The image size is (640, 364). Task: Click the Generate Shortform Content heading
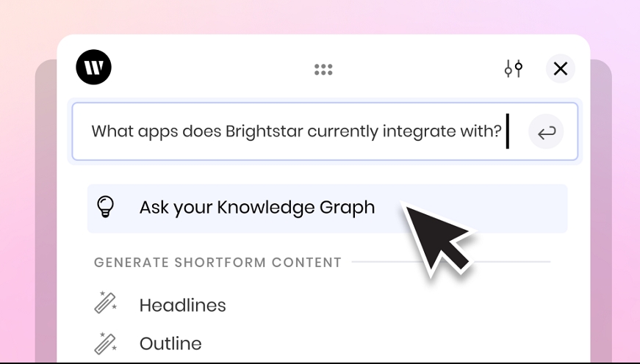coord(217,262)
